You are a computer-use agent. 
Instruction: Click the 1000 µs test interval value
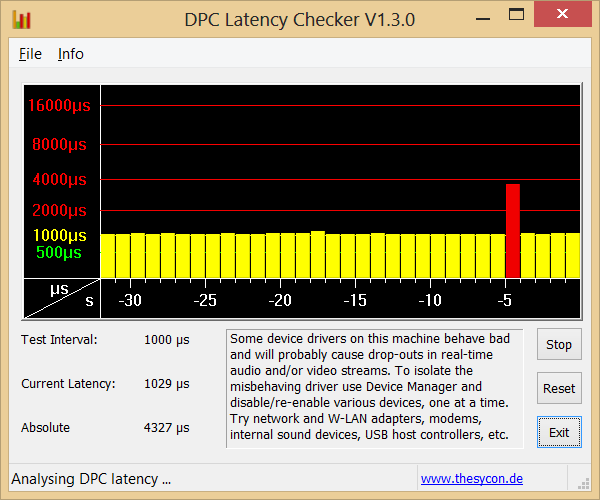167,339
